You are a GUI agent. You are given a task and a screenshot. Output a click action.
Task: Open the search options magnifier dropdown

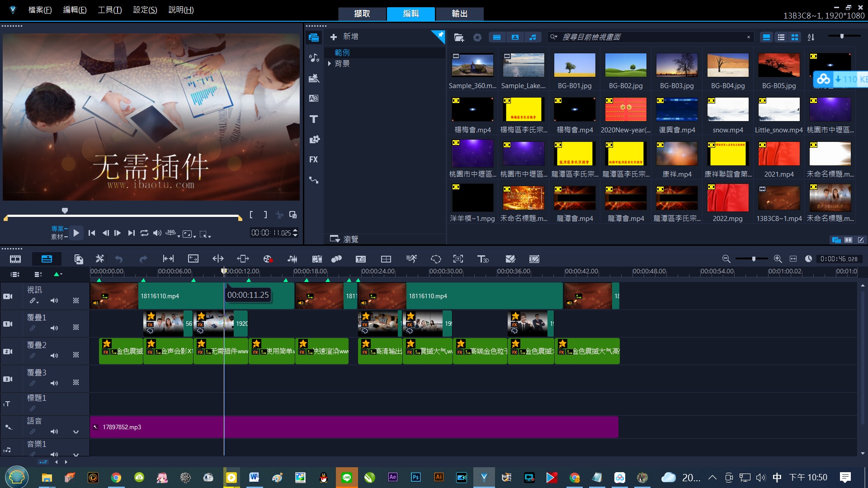coord(554,37)
